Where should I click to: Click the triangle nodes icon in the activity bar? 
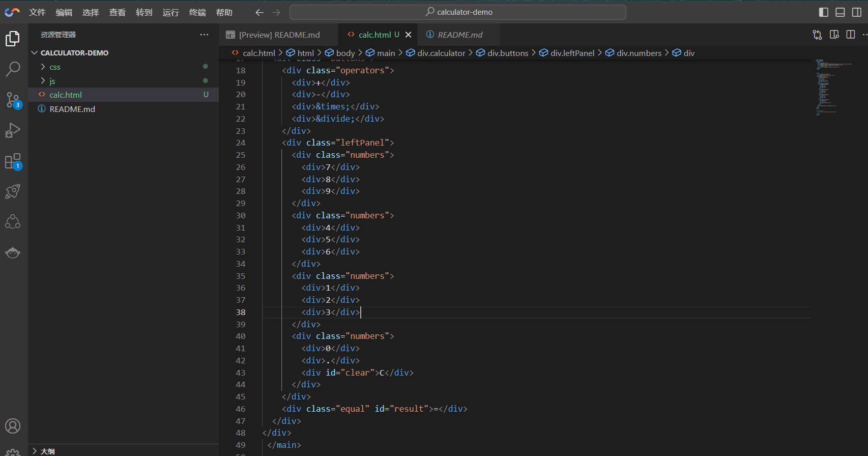(13, 222)
